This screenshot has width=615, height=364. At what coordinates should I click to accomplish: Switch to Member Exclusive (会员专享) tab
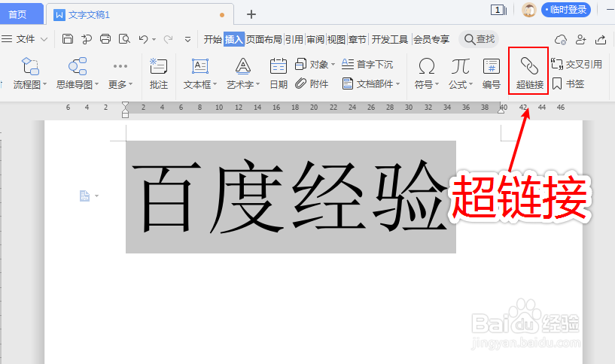pos(431,39)
